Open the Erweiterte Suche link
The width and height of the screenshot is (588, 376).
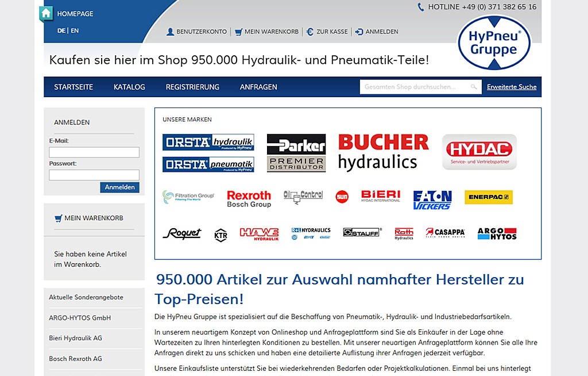click(512, 87)
